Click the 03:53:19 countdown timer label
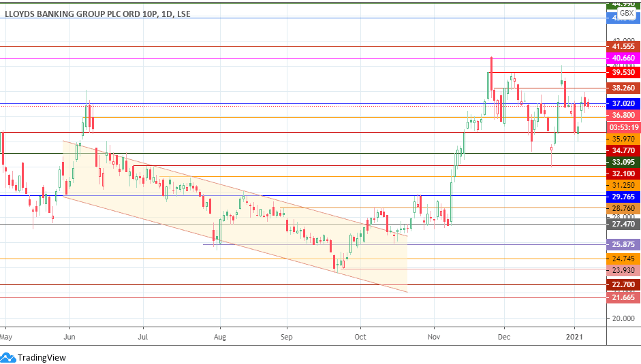Viewport: 641px width, 364px height. point(623,127)
